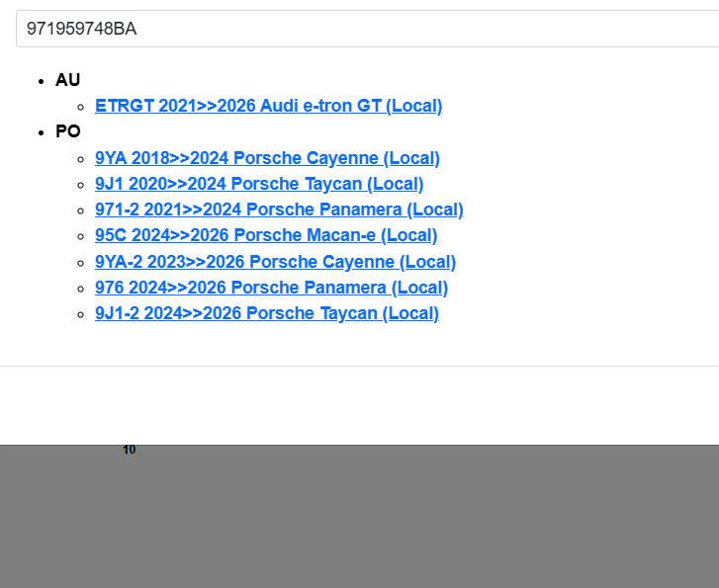Click the solid bullet beside PO
Viewport: 719px width, 588px height.
point(41,132)
